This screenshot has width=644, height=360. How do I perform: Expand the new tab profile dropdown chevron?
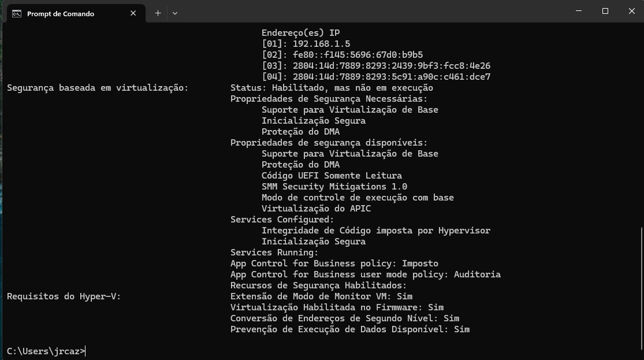tap(175, 13)
